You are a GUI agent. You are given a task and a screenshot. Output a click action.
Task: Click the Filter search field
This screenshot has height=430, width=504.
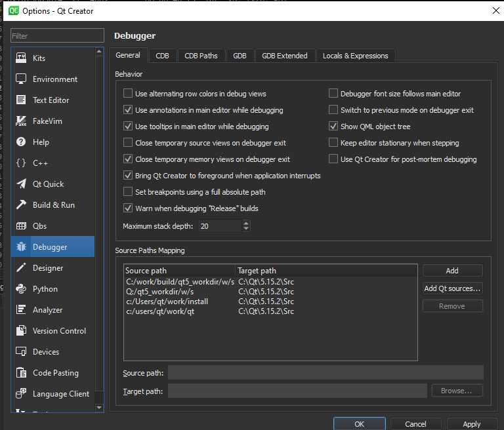[x=57, y=36]
